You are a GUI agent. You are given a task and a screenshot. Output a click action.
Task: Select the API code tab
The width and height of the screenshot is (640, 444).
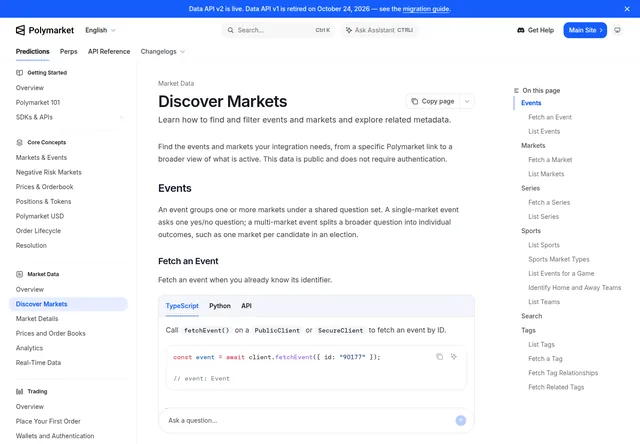pyautogui.click(x=246, y=306)
